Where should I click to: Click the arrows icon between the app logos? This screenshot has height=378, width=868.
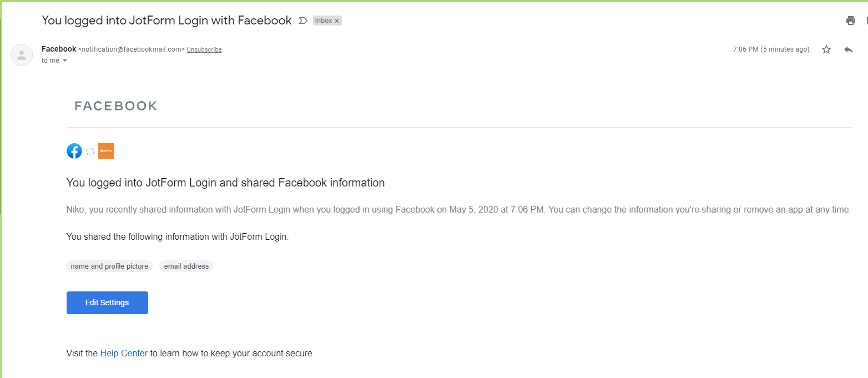(90, 151)
